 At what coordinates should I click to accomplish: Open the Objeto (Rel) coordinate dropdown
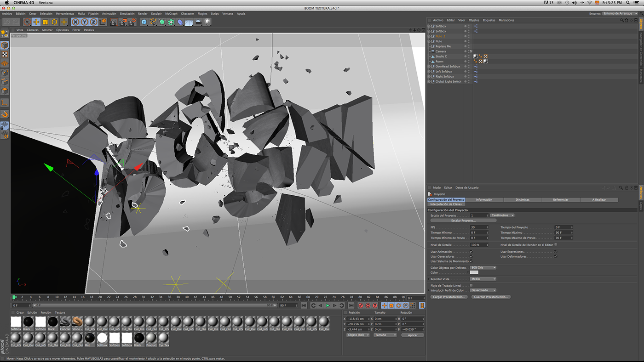[x=358, y=335]
